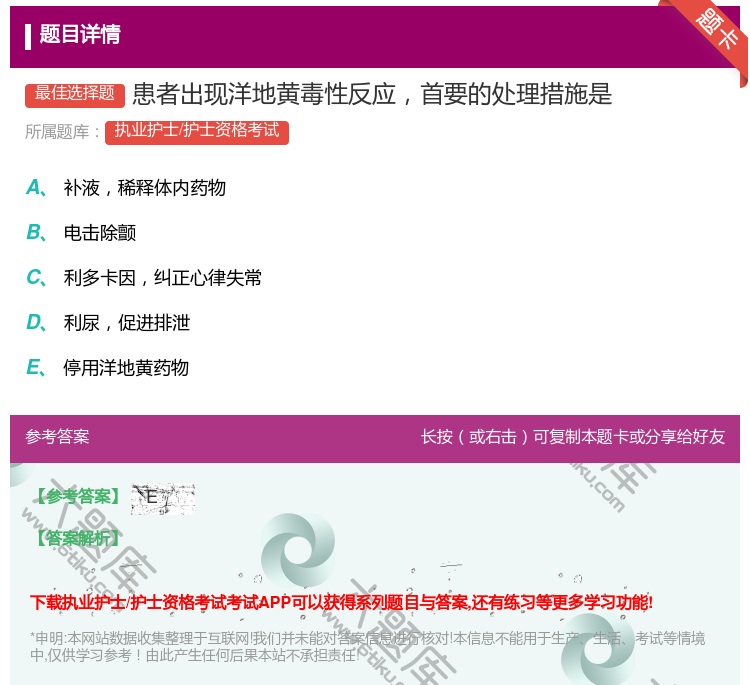Select option A 补液，稀释体内药物
750x685 pixels.
[126, 188]
